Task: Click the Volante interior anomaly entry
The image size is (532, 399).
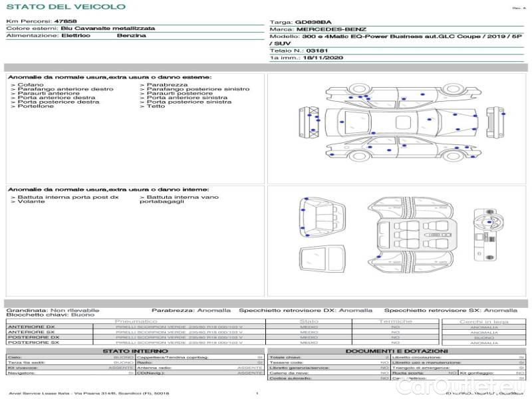Action: 29,201
